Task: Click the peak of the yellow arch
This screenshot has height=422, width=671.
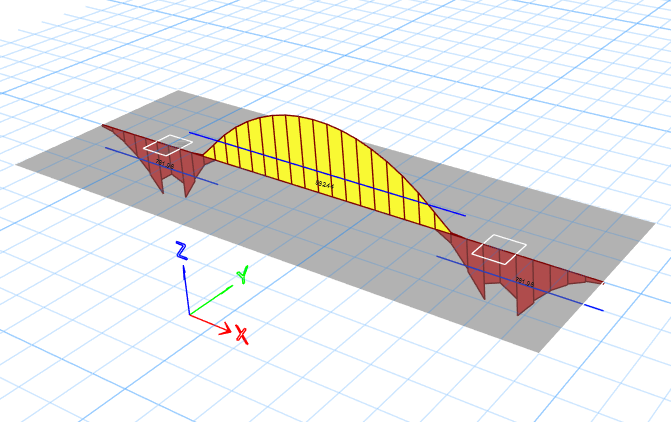Action: (285, 116)
